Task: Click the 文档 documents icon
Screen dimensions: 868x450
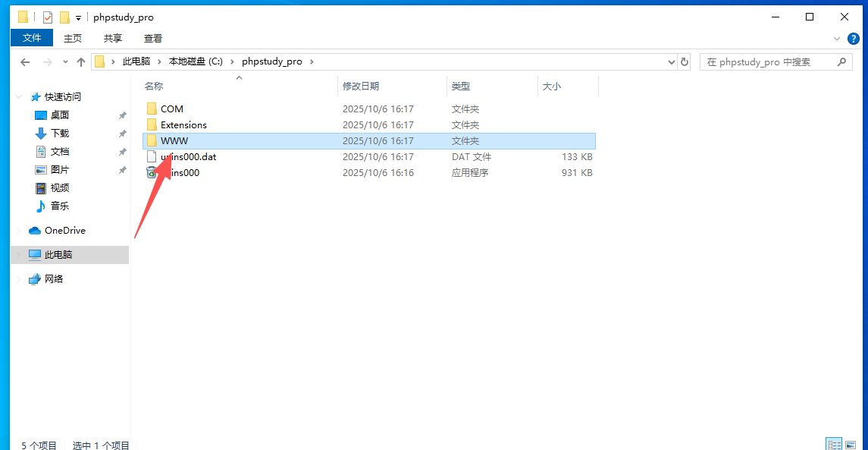Action: 40,151
